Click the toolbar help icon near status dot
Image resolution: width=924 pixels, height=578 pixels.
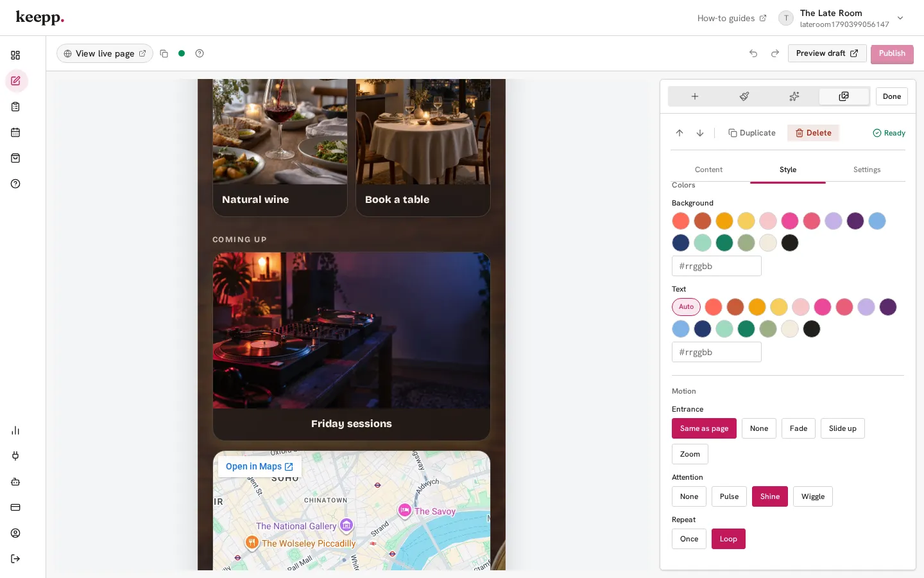pyautogui.click(x=200, y=53)
